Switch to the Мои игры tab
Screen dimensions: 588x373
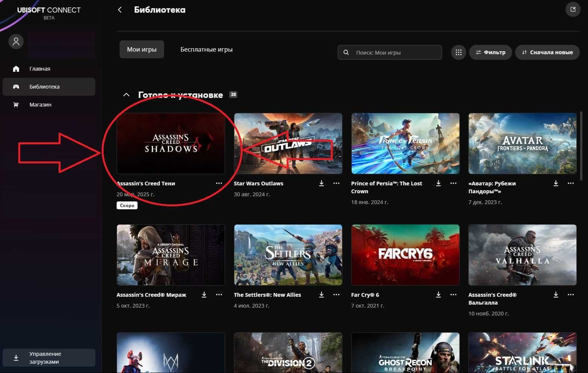(x=142, y=49)
